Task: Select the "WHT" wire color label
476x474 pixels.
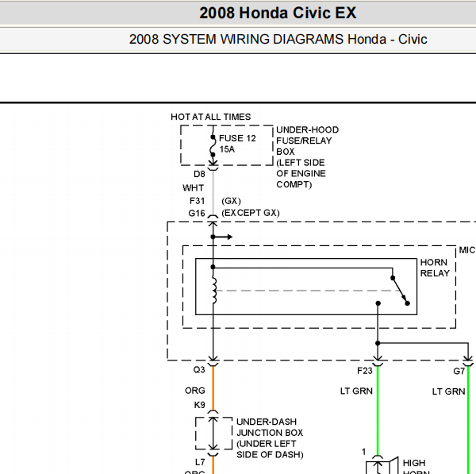Action: [193, 188]
